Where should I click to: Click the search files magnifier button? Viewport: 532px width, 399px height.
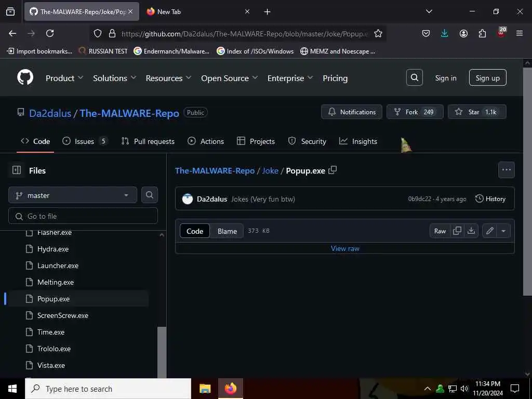click(149, 195)
